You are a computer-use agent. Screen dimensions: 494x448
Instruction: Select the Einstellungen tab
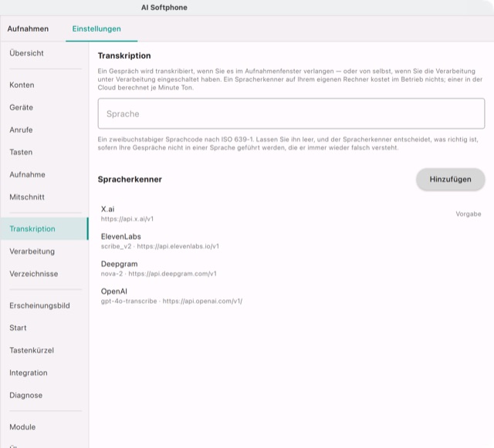click(96, 29)
